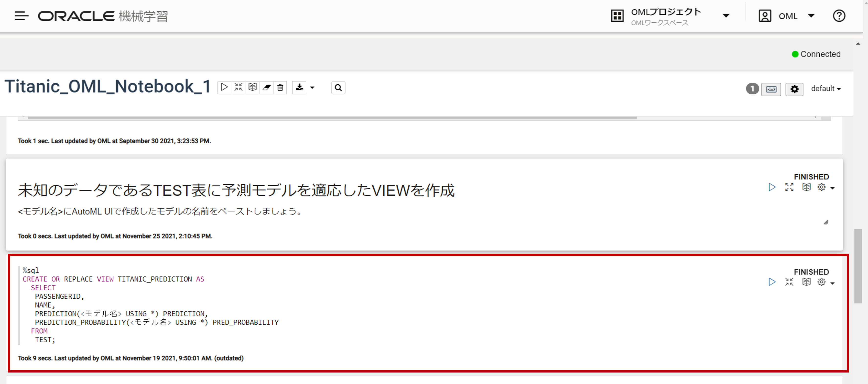Open the help question mark menu
868x384 pixels.
point(839,16)
